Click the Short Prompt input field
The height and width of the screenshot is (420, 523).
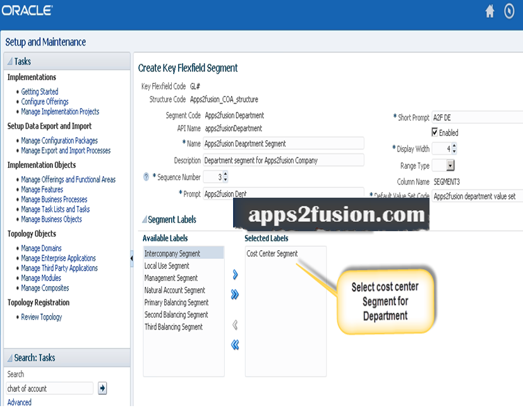(x=478, y=117)
